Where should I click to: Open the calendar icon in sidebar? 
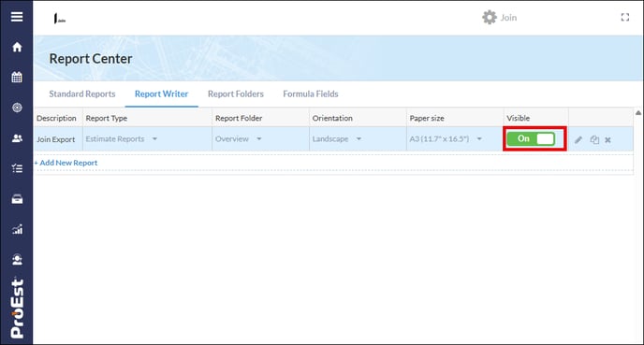click(x=17, y=77)
